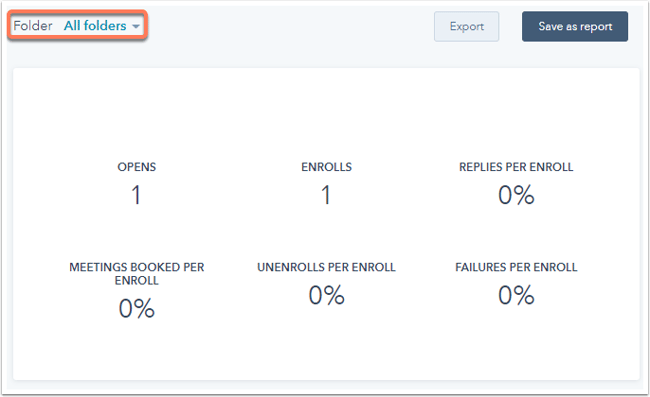The height and width of the screenshot is (397, 650).
Task: Click the caret arrow beside All folders
Action: coord(136,27)
